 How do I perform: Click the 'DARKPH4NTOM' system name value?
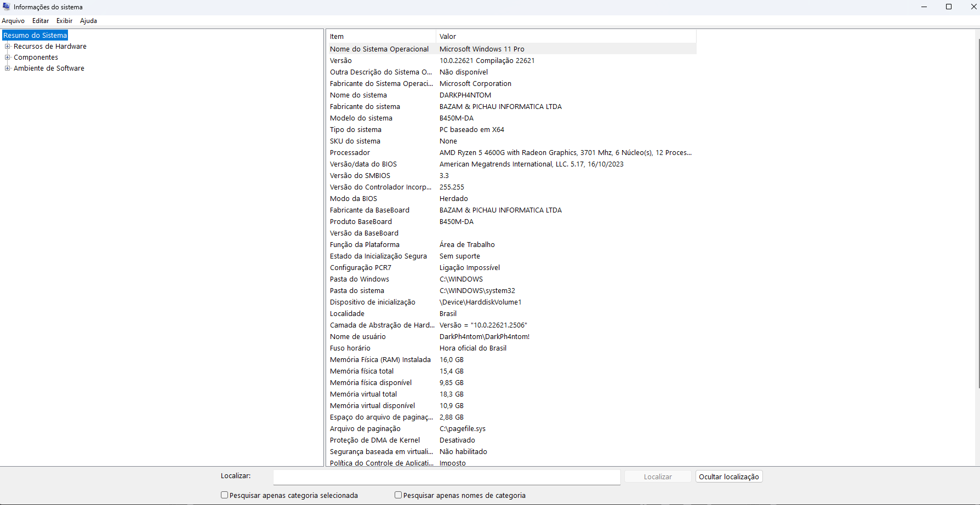click(465, 95)
